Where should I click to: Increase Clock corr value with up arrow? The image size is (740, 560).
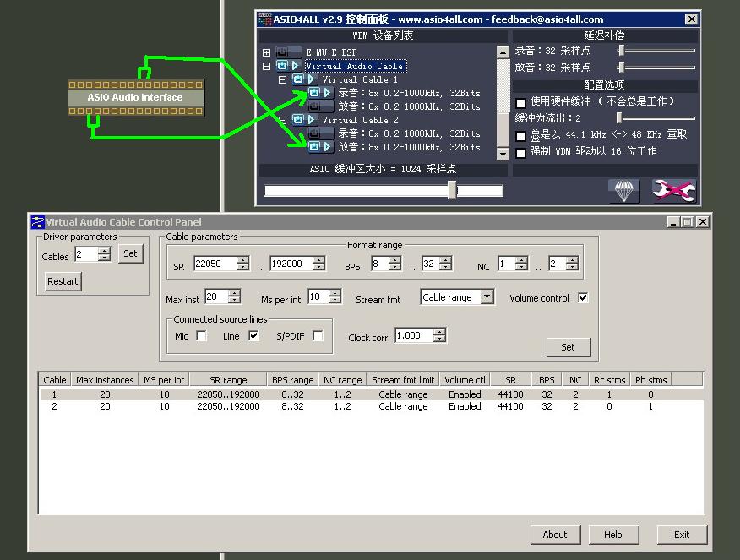coord(439,332)
